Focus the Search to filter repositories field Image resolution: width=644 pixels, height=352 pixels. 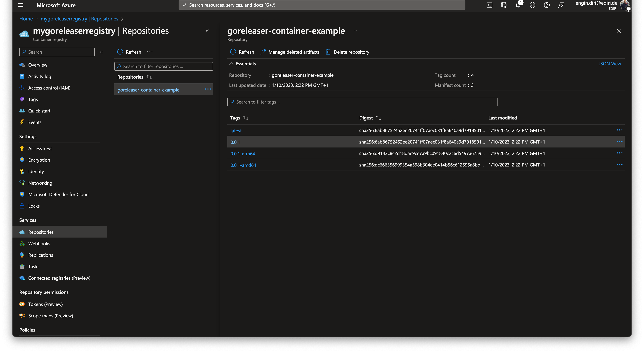pyautogui.click(x=164, y=66)
